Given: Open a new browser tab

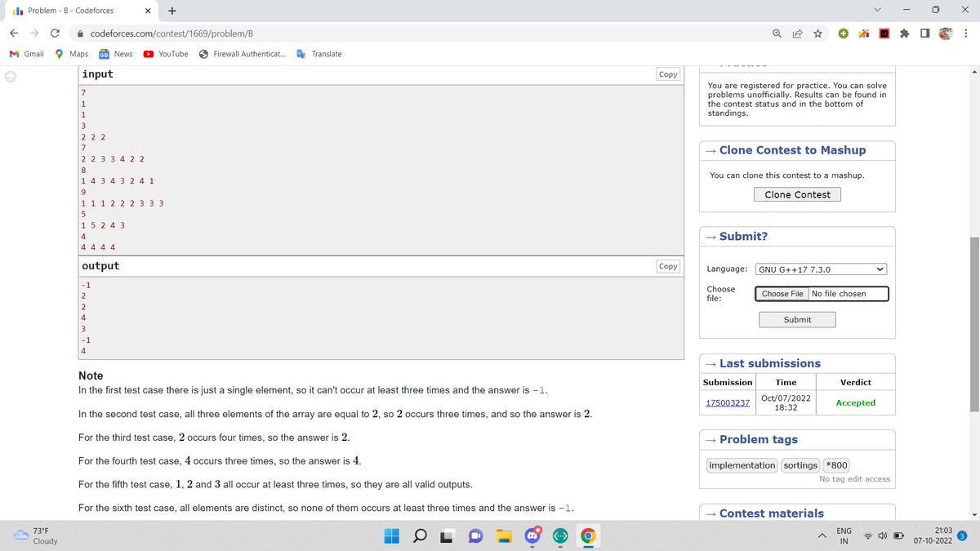Looking at the screenshot, I should (171, 11).
